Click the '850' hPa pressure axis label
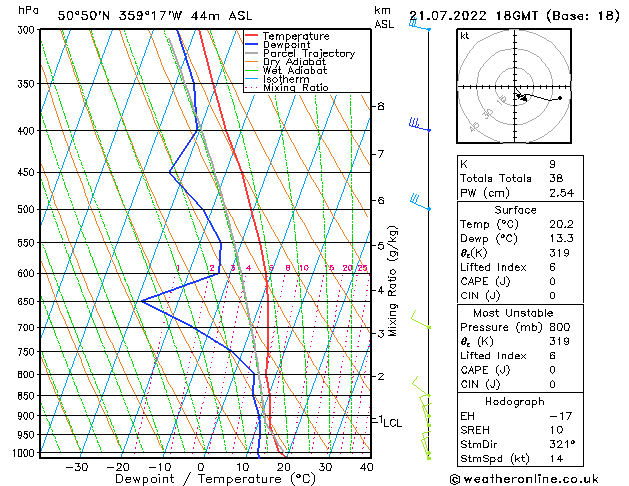Screen dimensions: 629x486 tap(28, 396)
